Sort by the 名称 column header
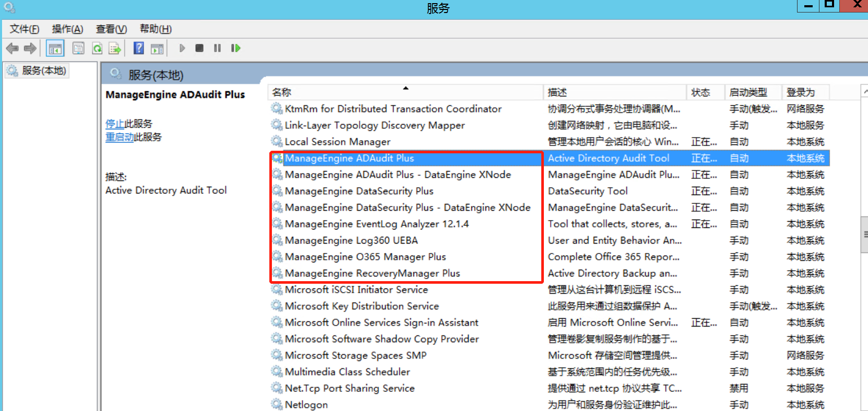The width and height of the screenshot is (868, 411). coord(406,92)
